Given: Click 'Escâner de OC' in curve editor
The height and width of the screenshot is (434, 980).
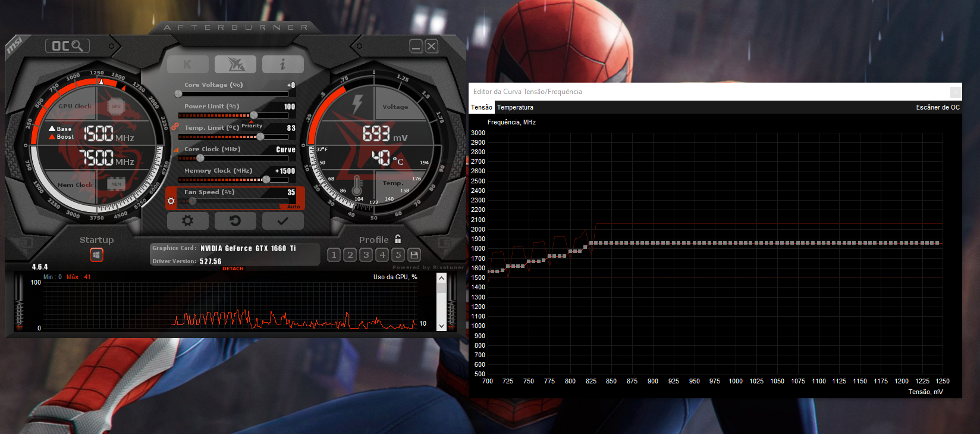Looking at the screenshot, I should point(938,107).
